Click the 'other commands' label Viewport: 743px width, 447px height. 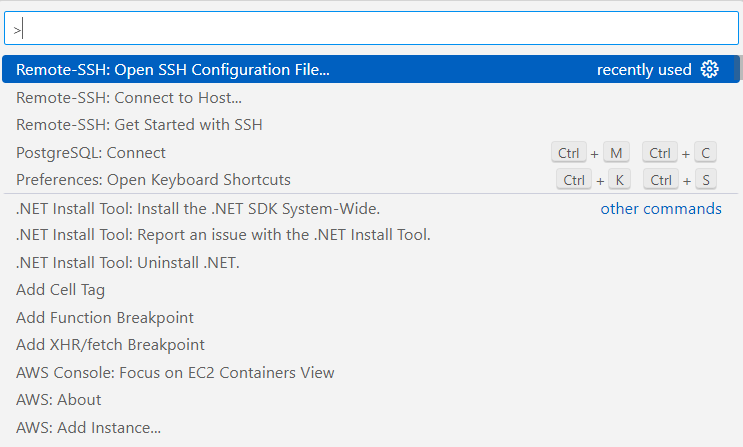coord(661,209)
